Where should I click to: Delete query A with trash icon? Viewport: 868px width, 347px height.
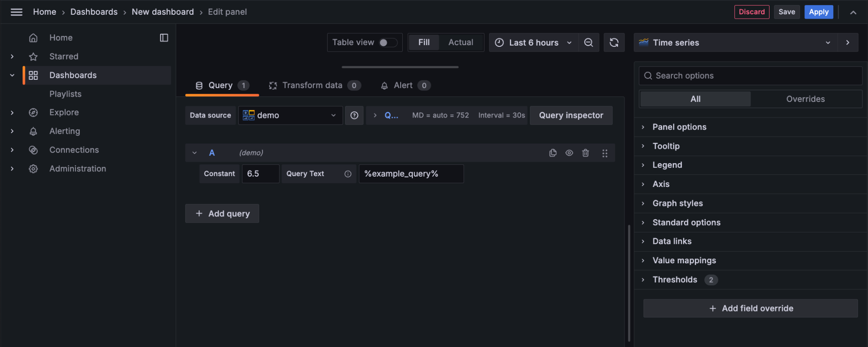(585, 153)
